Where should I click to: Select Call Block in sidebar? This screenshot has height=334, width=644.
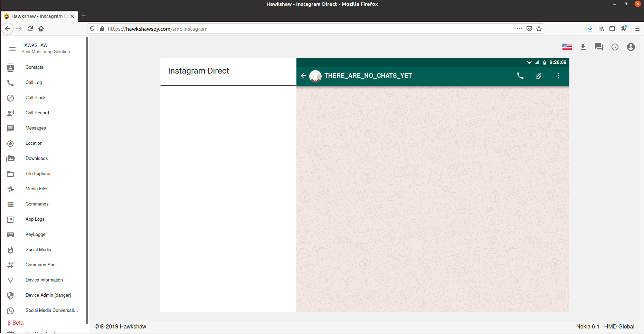click(x=36, y=98)
